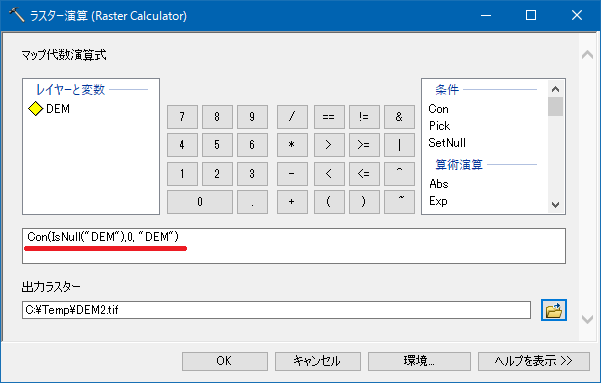Screen dimensions: 601x383
Task: Insert the minus operator button
Action: point(292,174)
